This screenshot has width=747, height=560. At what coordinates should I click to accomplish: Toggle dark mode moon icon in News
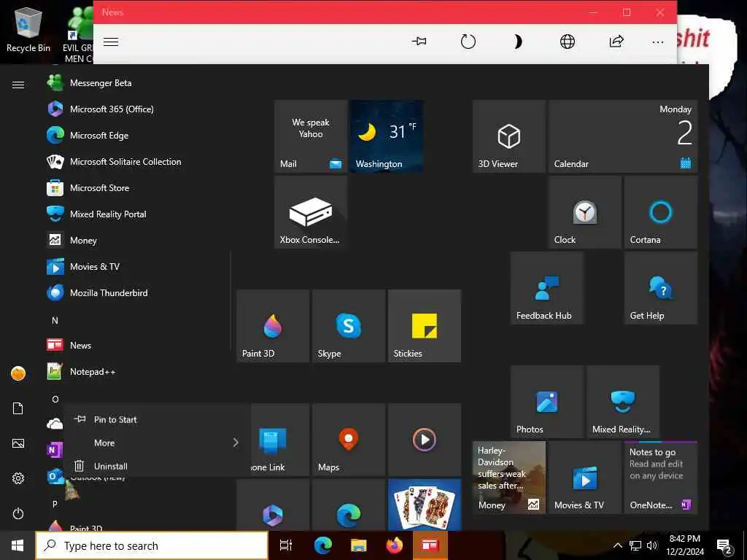coord(517,42)
